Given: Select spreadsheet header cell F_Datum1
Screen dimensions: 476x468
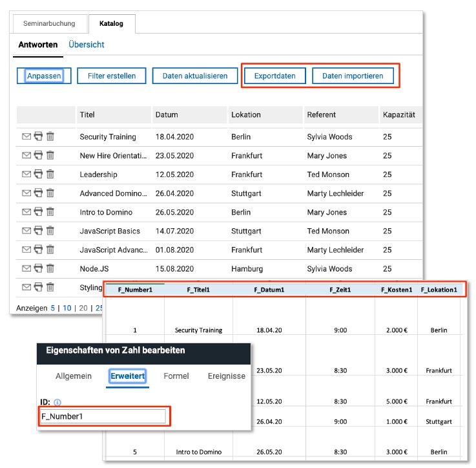Looking at the screenshot, I should [269, 290].
